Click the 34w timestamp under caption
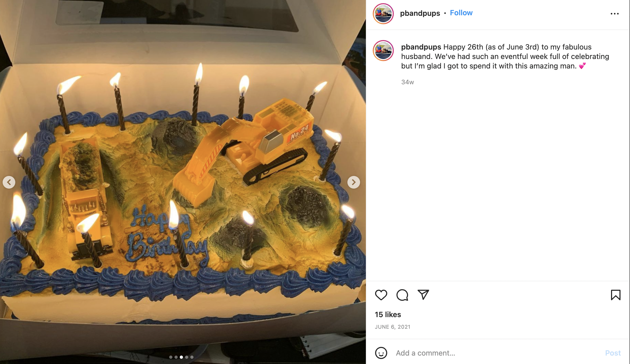 tap(408, 82)
